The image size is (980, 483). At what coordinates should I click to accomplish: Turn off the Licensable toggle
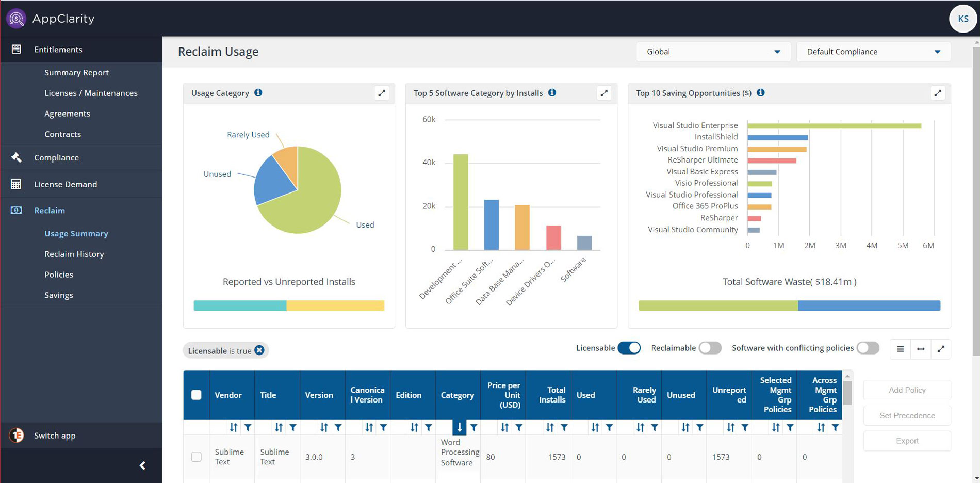(x=629, y=348)
